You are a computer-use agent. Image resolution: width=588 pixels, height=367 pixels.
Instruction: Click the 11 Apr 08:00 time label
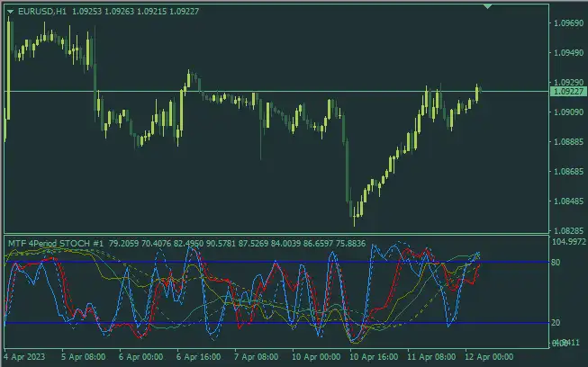pos(431,357)
